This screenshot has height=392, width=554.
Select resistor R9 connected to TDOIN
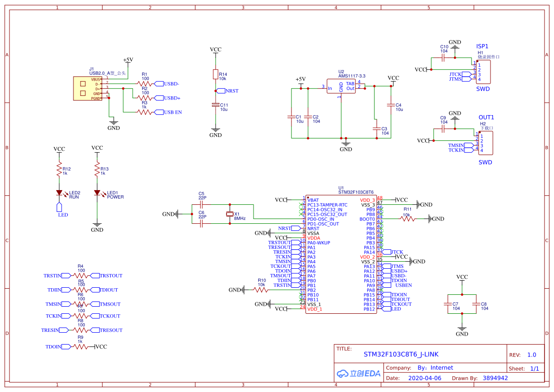(x=80, y=346)
